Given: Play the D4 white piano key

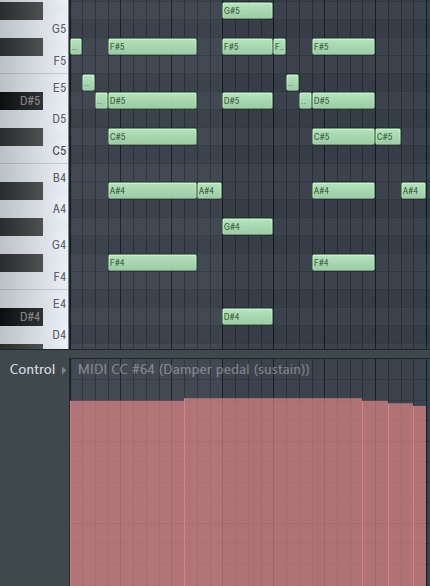Looking at the screenshot, I should (56, 334).
